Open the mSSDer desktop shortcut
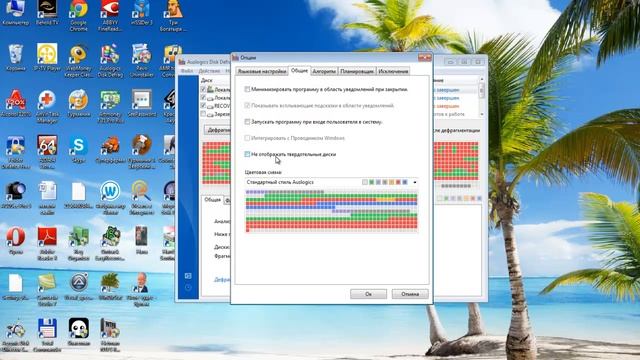640x360 pixels. [141, 12]
